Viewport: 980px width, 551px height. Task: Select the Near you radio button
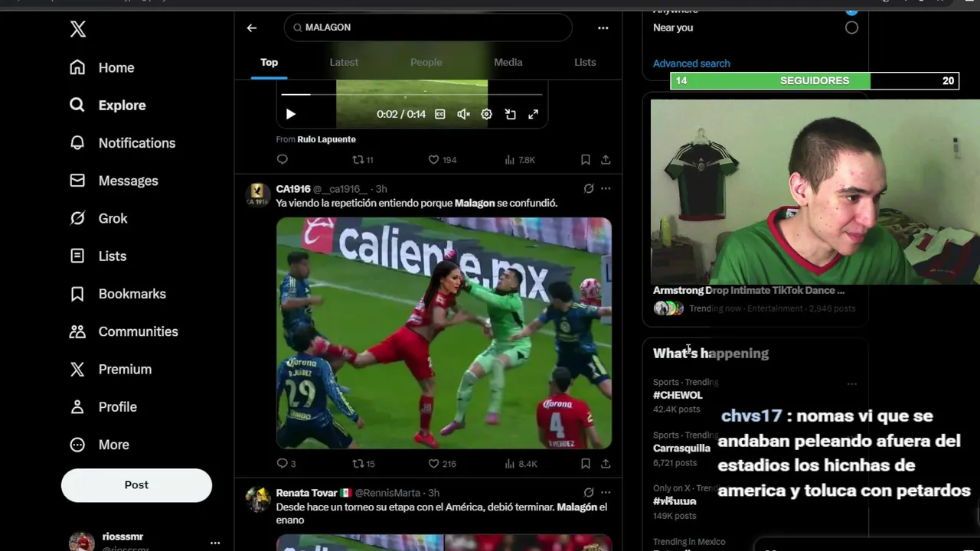pos(851,28)
